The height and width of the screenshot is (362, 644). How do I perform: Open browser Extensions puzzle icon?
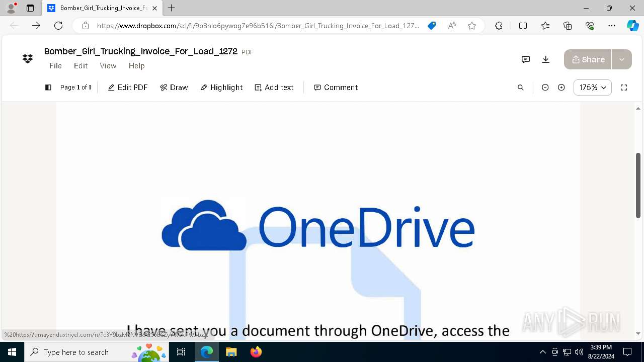[x=499, y=26]
